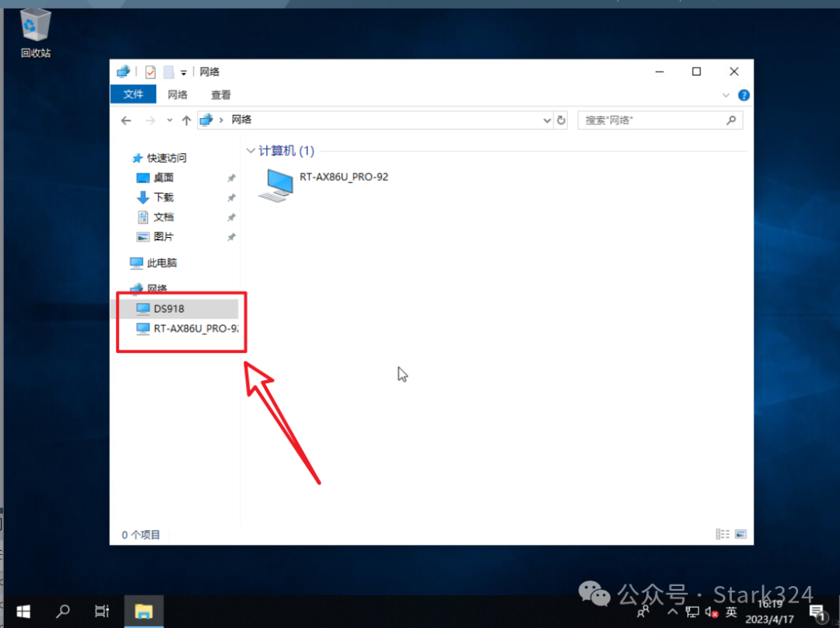Open Task View from taskbar
The height and width of the screenshot is (628, 840).
pyautogui.click(x=102, y=611)
